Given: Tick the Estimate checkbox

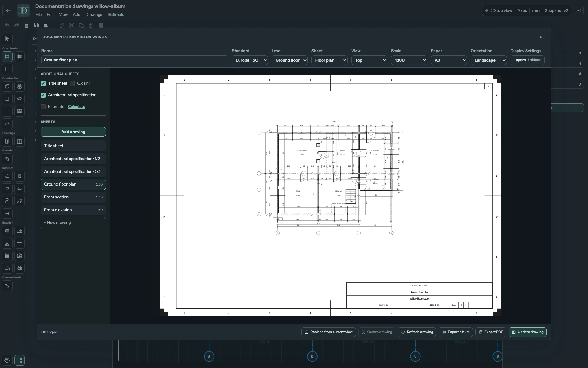Looking at the screenshot, I should pyautogui.click(x=43, y=107).
